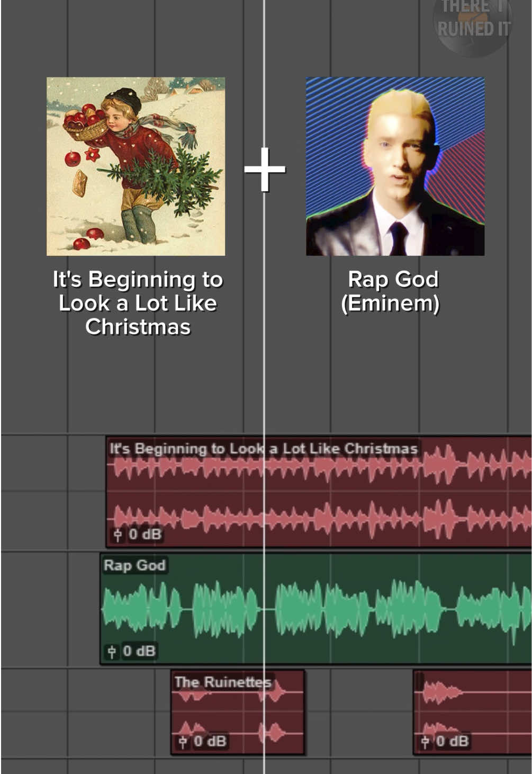532x774 pixels.
Task: Click gain icon on Christmas audio clip
Action: pyautogui.click(x=118, y=535)
